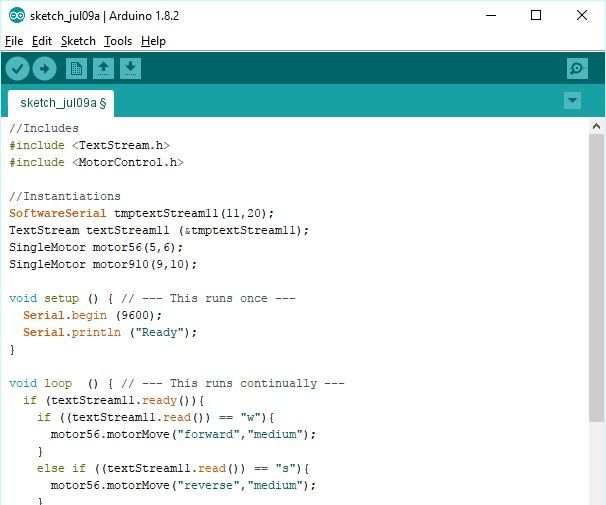The height and width of the screenshot is (505, 606).
Task: Place cursor on the #include <TextStream.h> line
Action: tap(89, 145)
